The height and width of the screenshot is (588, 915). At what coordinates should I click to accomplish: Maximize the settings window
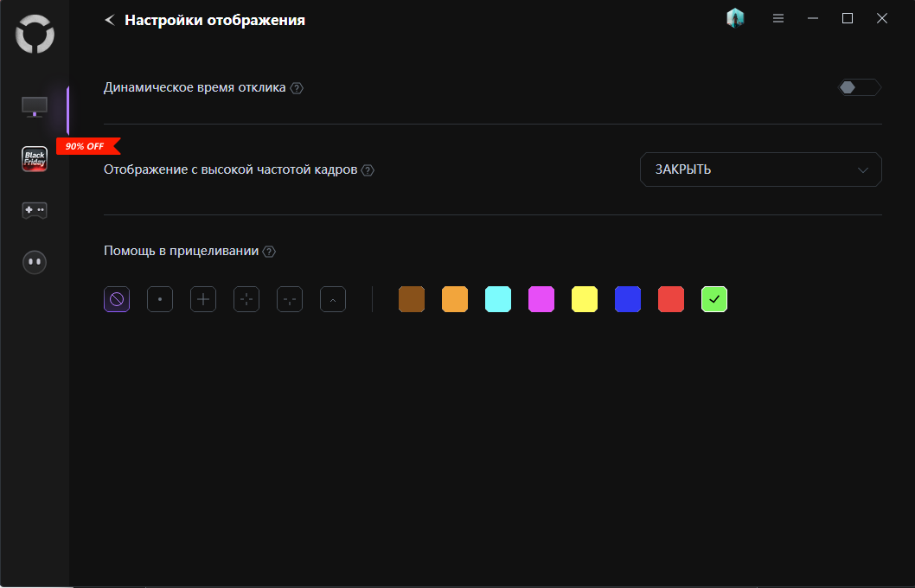tap(848, 19)
